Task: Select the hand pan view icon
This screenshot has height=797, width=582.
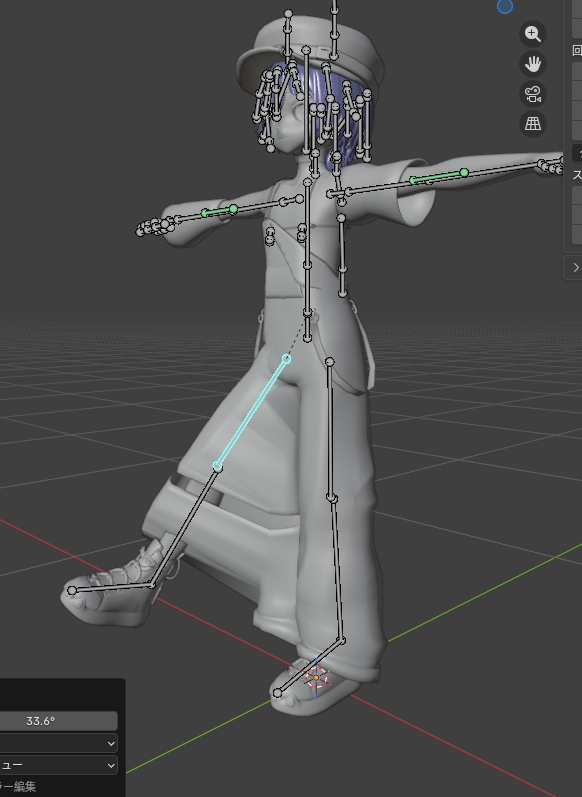Action: 533,64
